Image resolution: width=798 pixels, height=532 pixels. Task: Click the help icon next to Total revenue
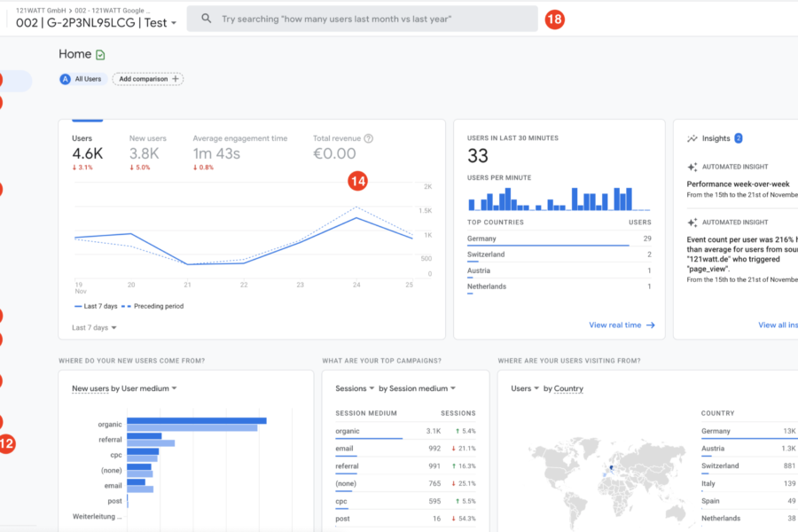[369, 138]
